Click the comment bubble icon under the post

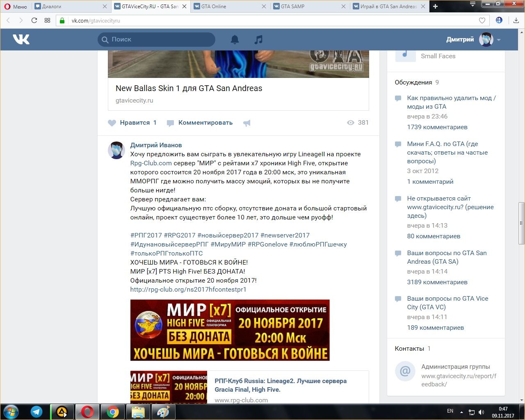pos(171,123)
